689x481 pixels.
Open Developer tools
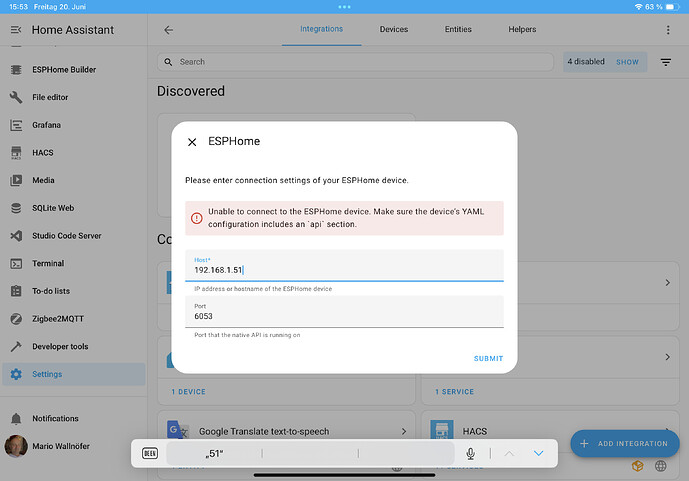coord(60,346)
